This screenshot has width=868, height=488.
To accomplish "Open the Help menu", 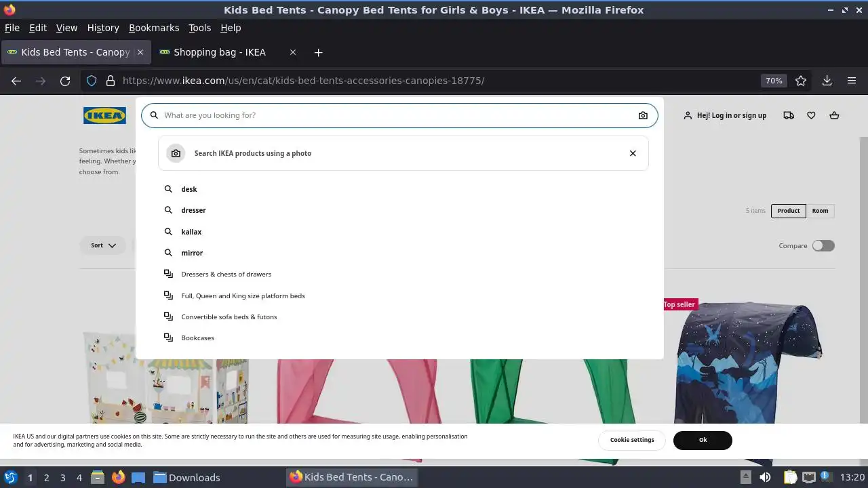I will [231, 28].
